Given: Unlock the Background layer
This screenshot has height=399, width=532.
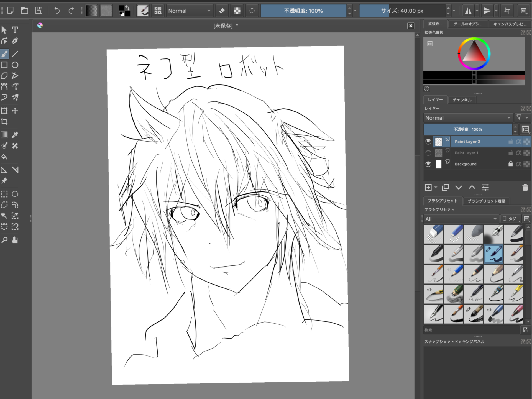Looking at the screenshot, I should click(x=510, y=164).
